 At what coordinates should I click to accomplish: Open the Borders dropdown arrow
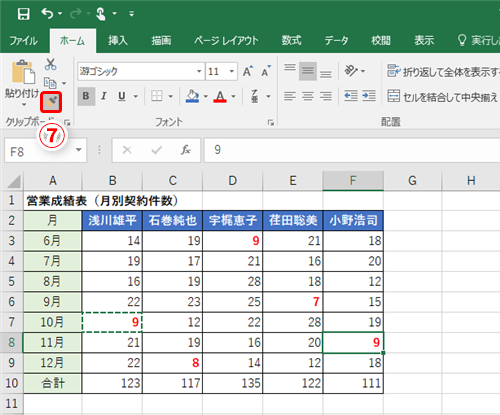171,97
